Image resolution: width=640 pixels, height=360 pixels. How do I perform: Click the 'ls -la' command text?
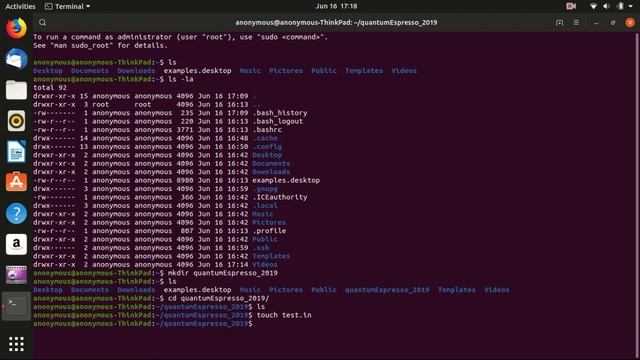(x=181, y=79)
